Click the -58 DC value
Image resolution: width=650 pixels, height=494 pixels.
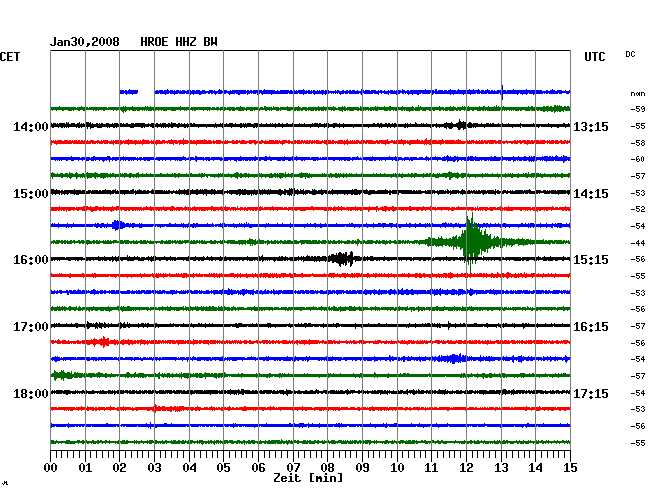pos(638,143)
